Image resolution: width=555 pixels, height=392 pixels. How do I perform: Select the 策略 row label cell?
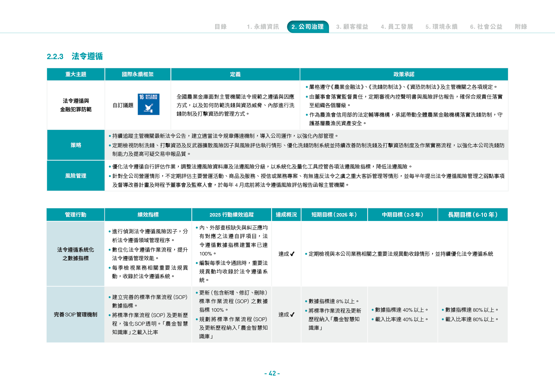pyautogui.click(x=76, y=145)
